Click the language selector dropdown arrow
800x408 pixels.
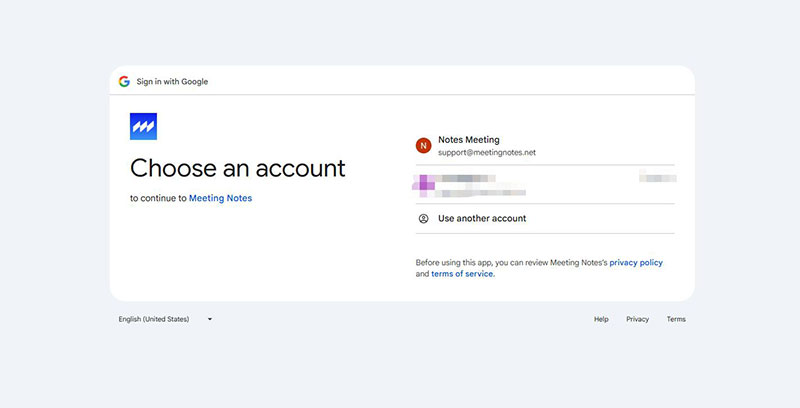click(x=210, y=319)
